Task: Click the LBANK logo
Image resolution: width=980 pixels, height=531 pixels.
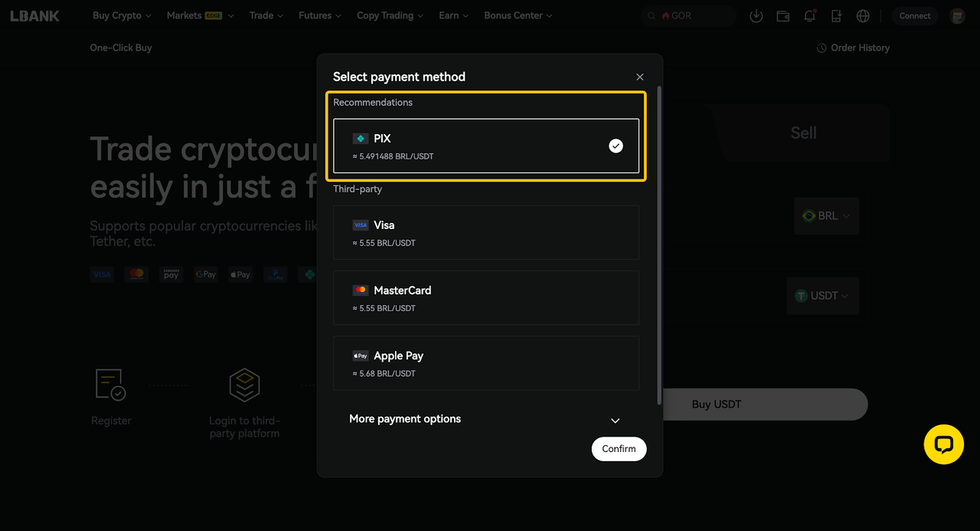Action: point(34,15)
